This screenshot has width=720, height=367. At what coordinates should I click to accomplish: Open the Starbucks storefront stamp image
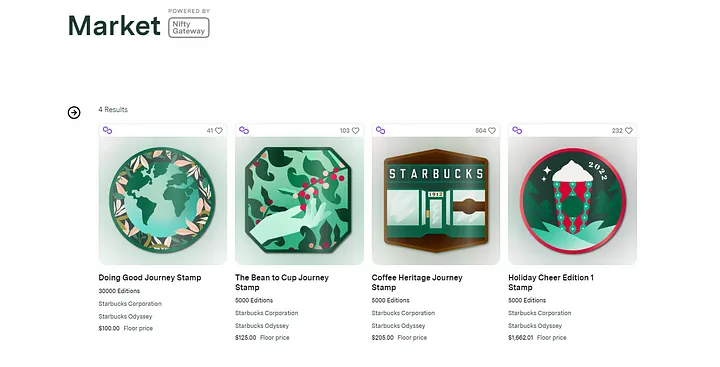pyautogui.click(x=436, y=200)
